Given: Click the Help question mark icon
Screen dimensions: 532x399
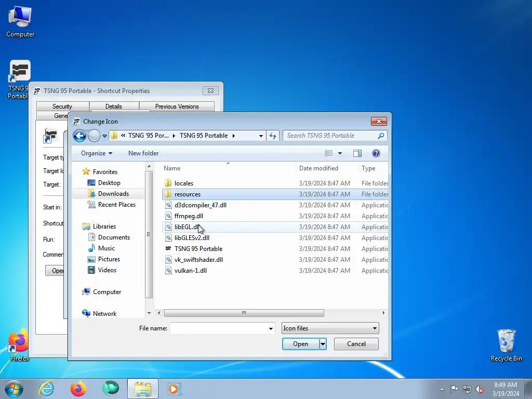Looking at the screenshot, I should pyautogui.click(x=376, y=153).
